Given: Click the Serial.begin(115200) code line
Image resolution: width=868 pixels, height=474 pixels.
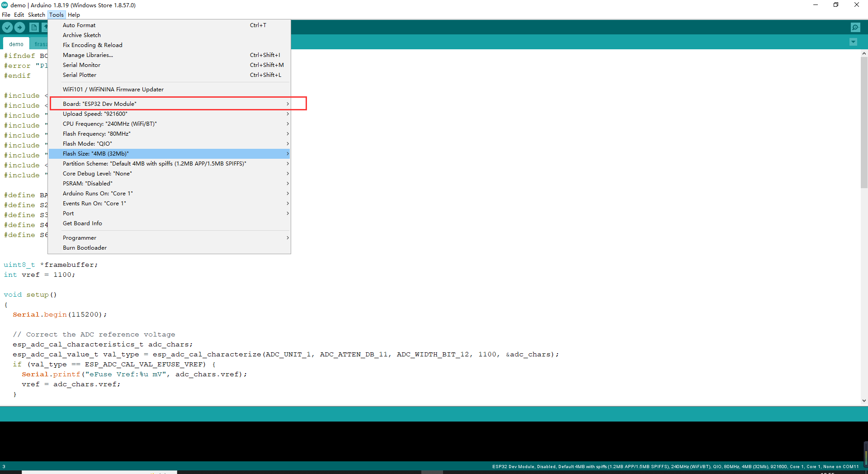Looking at the screenshot, I should pyautogui.click(x=60, y=315).
